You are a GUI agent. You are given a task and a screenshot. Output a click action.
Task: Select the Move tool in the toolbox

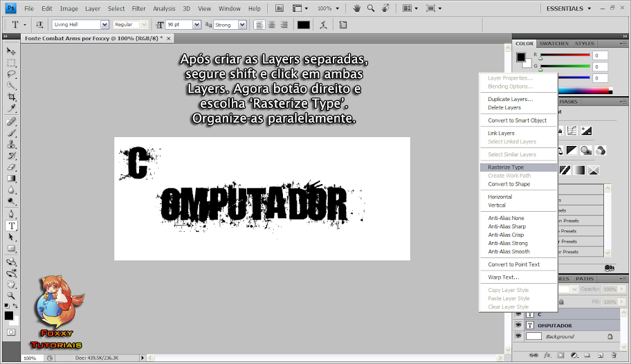[11, 51]
